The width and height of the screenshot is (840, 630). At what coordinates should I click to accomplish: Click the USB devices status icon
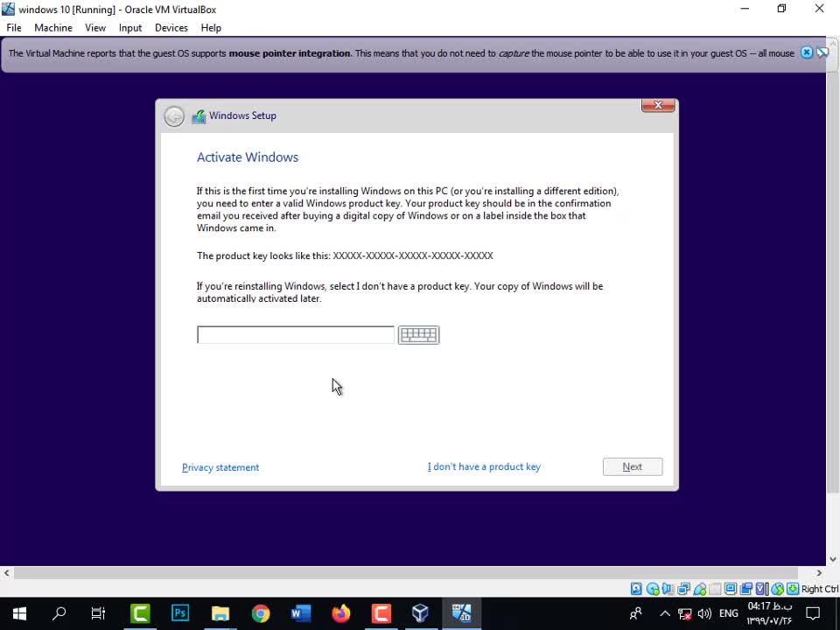pyautogui.click(x=700, y=589)
